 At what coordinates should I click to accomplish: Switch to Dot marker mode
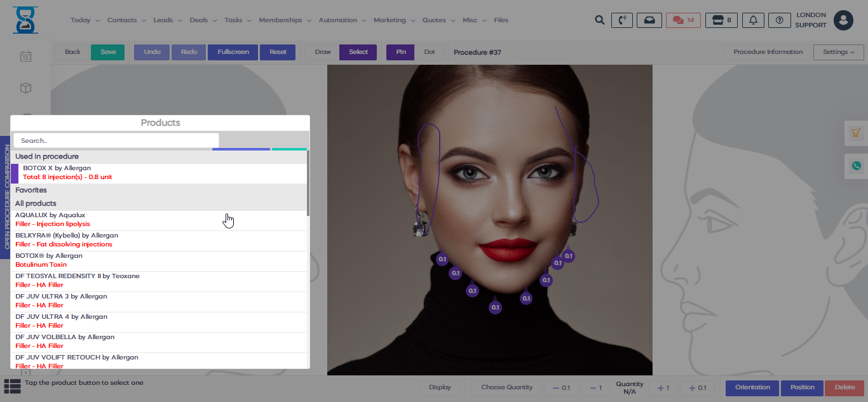[430, 52]
